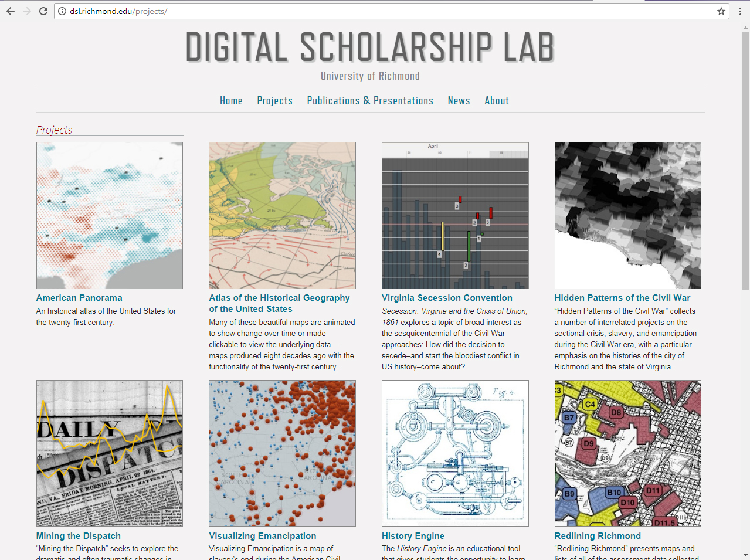750x560 pixels.
Task: Reload the page with refresh icon
Action: pyautogui.click(x=43, y=11)
